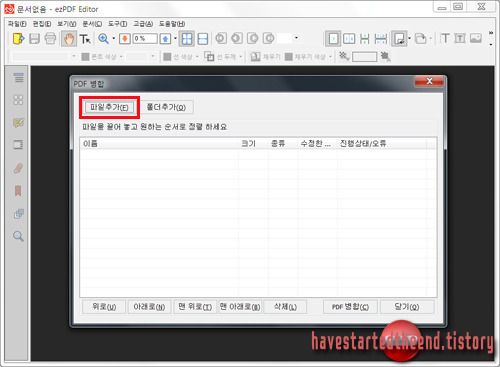
Task: Open the 파일(F) menu
Action: click(x=17, y=24)
